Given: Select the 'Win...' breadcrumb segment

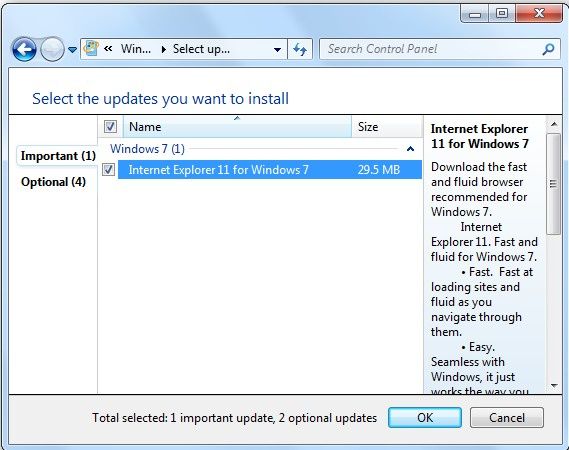Looking at the screenshot, I should [x=136, y=49].
